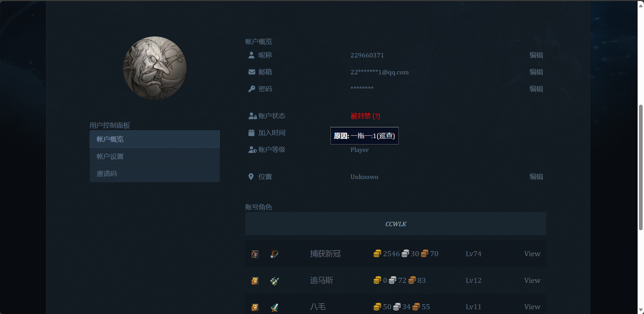Click the locked-user icon beside 账户状态
Screen dimensions: 644x314
coord(252,116)
